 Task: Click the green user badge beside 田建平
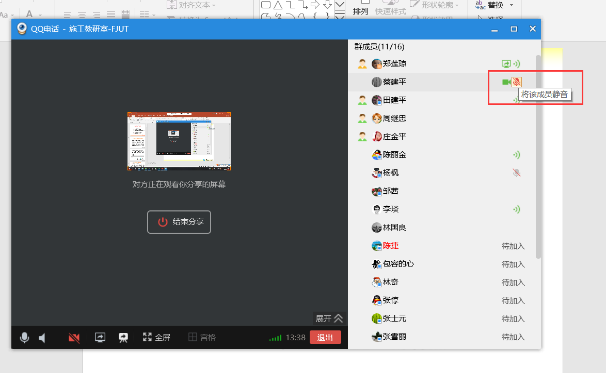coord(362,100)
